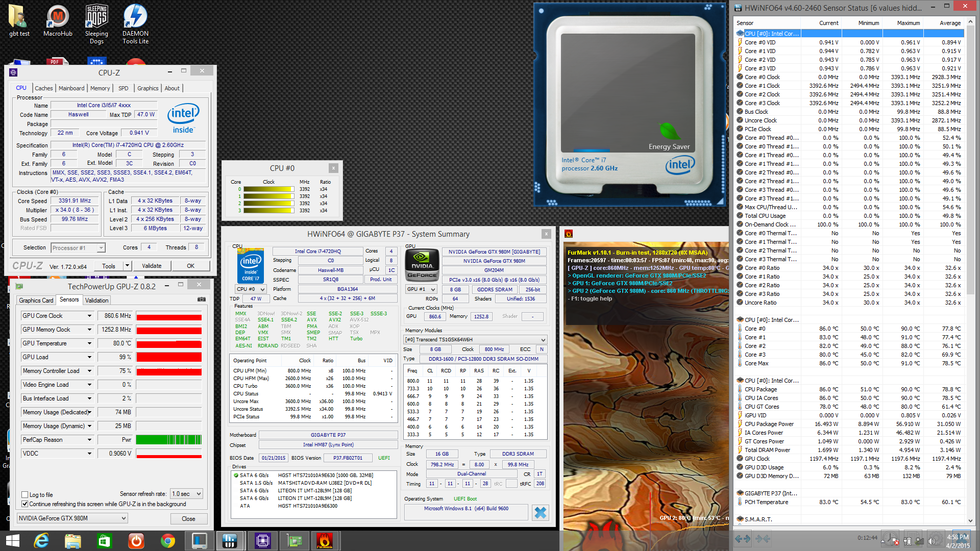Click the Core 0 clock bar in CPU #0

[268, 189]
